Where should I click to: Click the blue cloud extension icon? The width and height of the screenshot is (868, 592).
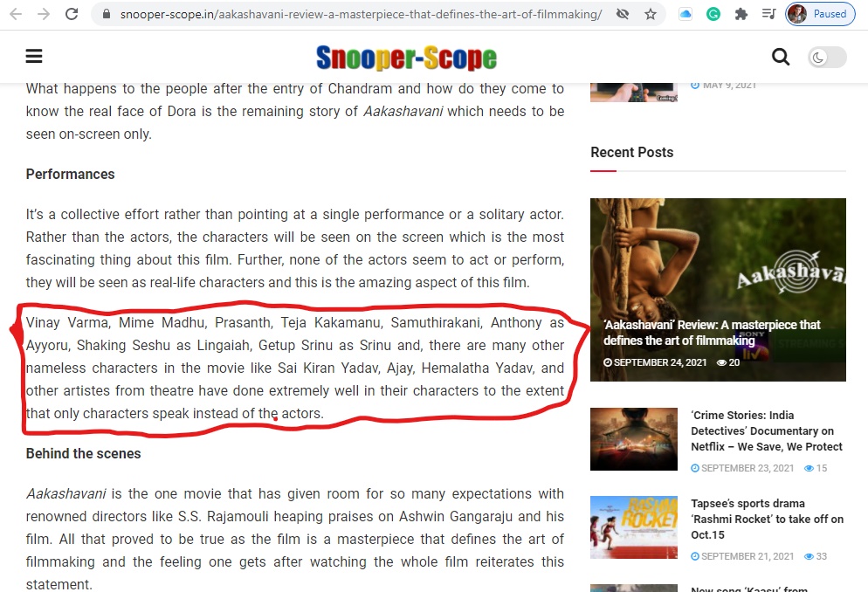685,14
